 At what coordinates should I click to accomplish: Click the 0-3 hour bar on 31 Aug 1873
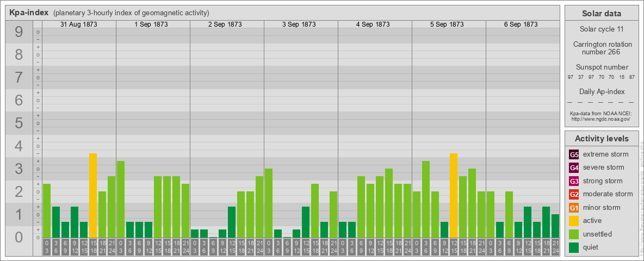coord(47,211)
